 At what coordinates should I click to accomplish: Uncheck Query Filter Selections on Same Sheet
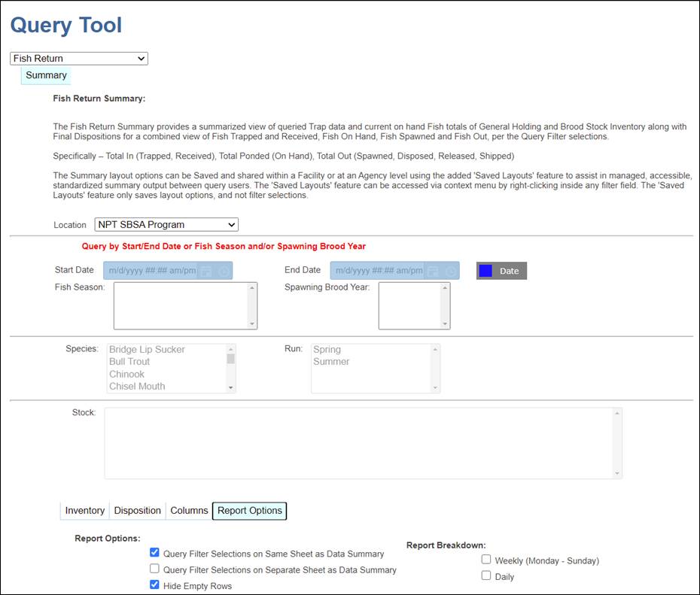click(x=155, y=553)
